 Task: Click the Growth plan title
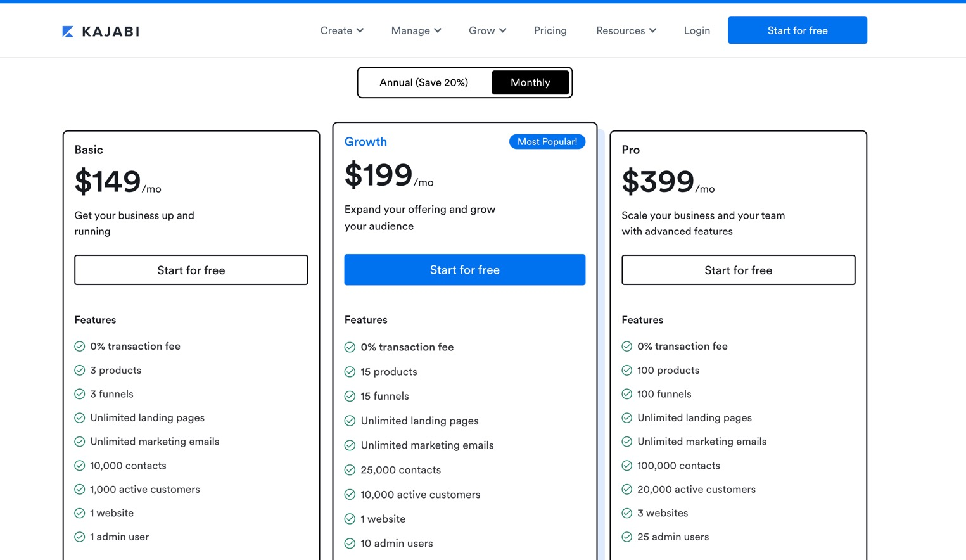point(365,142)
